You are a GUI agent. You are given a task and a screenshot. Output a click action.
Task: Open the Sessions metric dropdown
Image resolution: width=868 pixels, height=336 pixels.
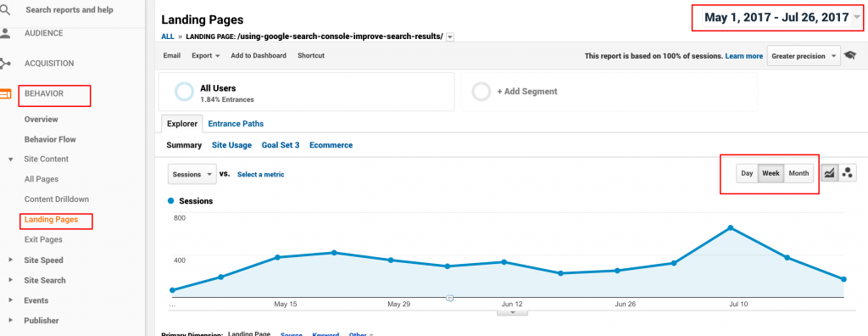pos(192,174)
